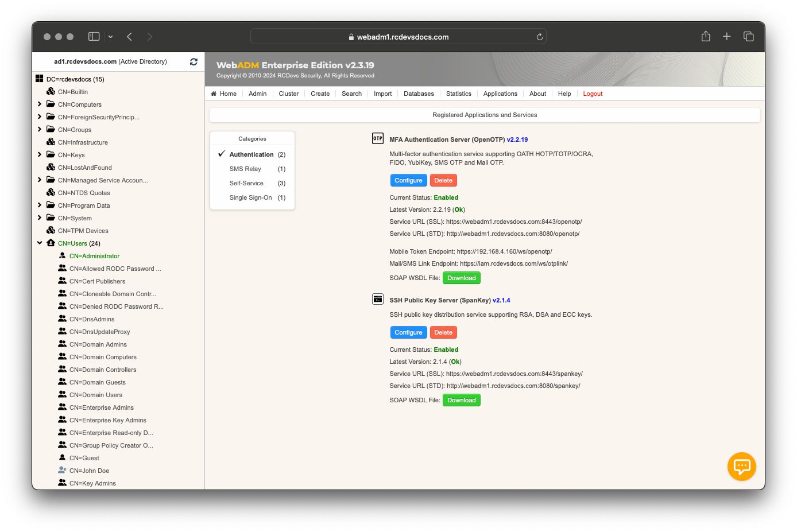
Task: Click the Share icon in the browser toolbar
Action: (x=705, y=36)
